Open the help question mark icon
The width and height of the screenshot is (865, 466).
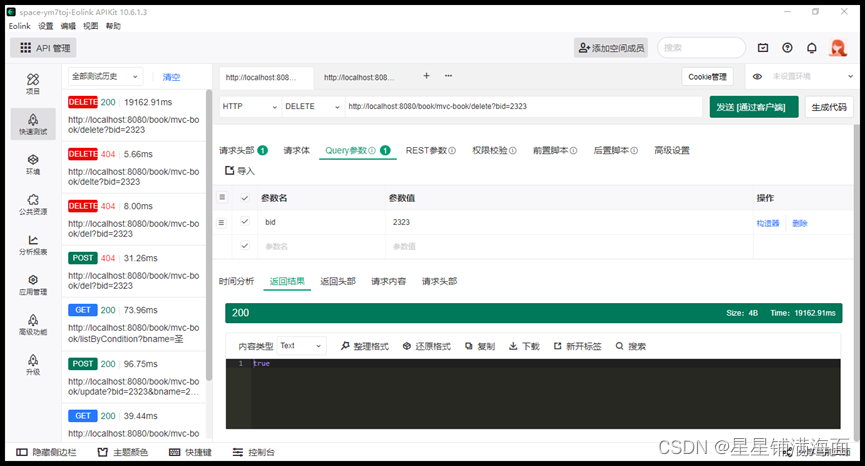tap(787, 48)
